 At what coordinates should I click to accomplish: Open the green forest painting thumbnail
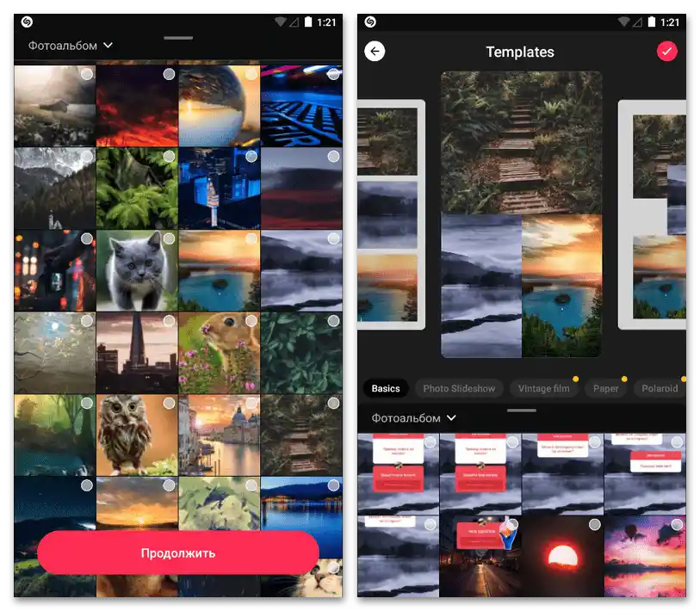55,435
